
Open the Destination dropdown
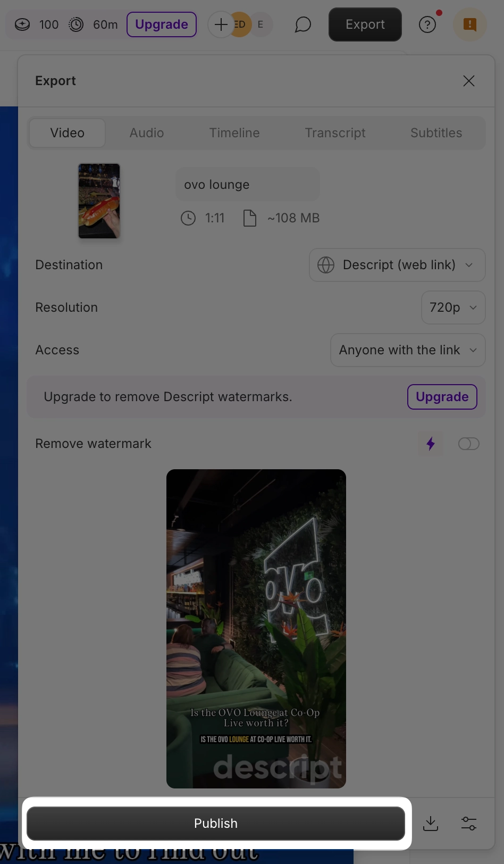click(x=397, y=265)
